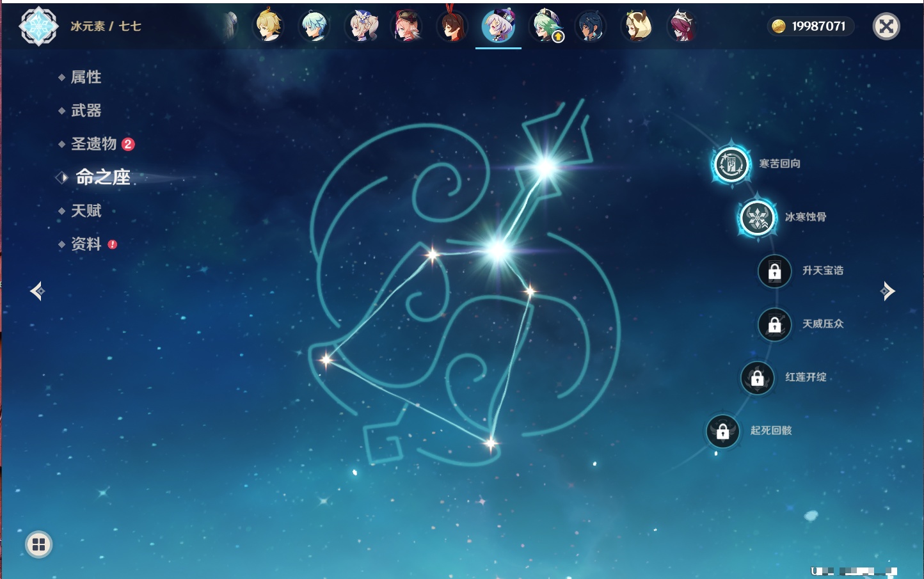Click locked 天威压众 constellation icon
The image size is (924, 579).
(775, 324)
